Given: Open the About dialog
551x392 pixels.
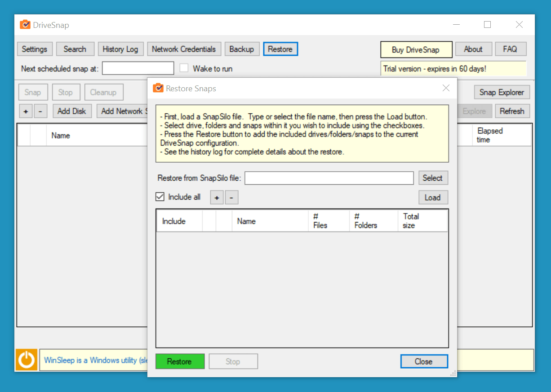Looking at the screenshot, I should click(x=473, y=49).
